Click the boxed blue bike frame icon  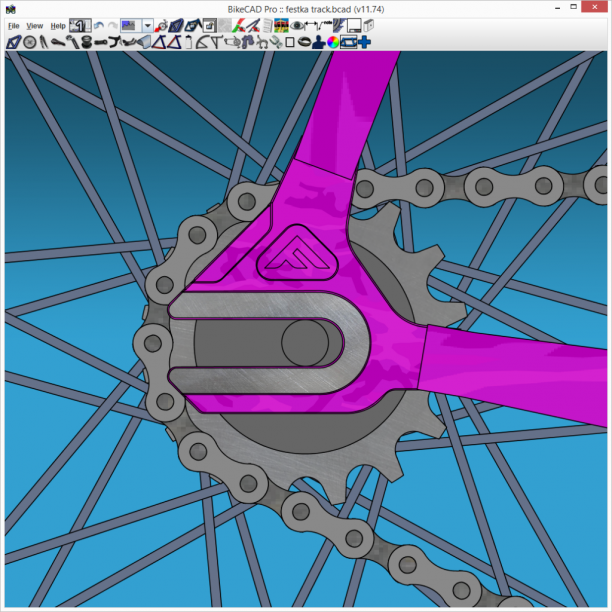click(349, 42)
